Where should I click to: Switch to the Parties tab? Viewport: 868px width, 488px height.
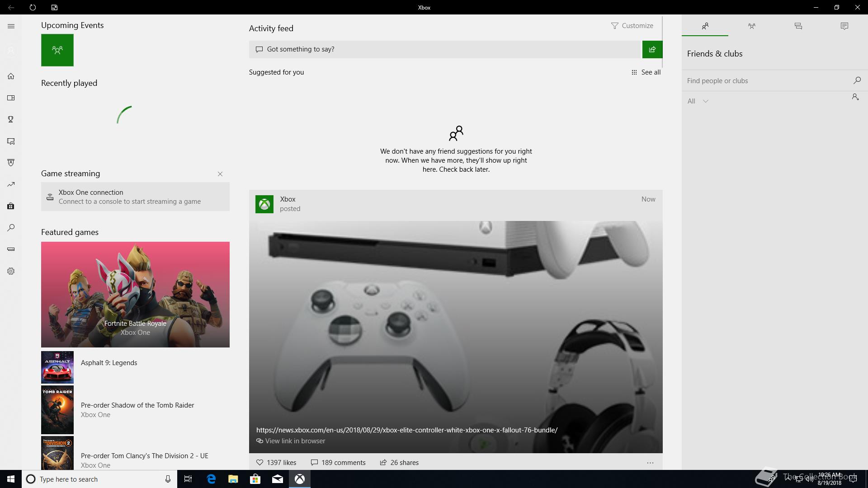[751, 26]
